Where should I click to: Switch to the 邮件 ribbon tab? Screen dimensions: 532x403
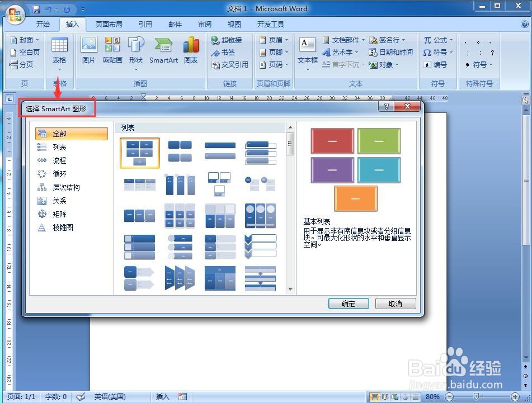click(x=175, y=25)
